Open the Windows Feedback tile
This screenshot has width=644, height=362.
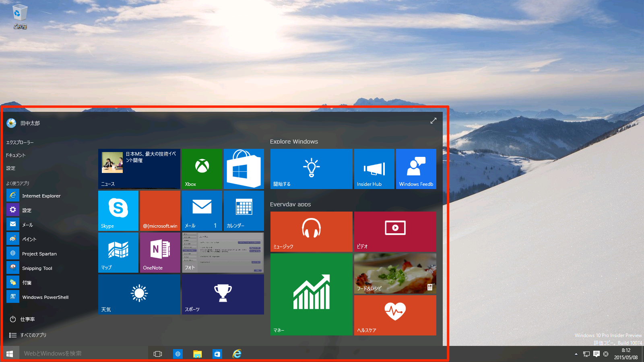click(416, 169)
